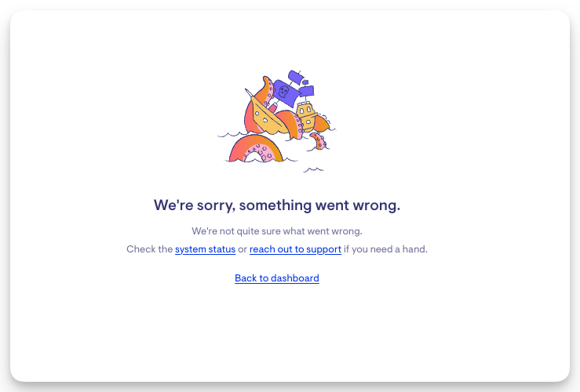Click the reach out to support link

click(x=295, y=249)
